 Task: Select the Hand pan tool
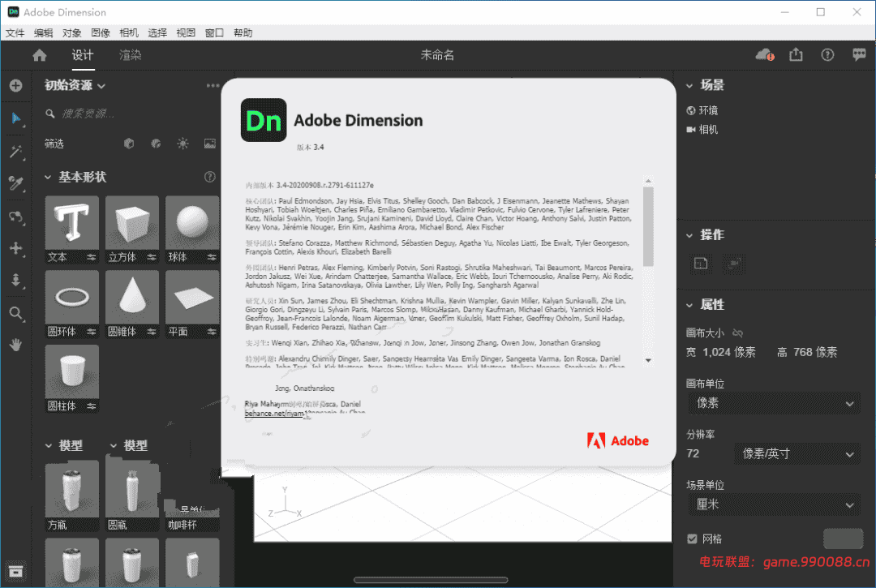[16, 345]
